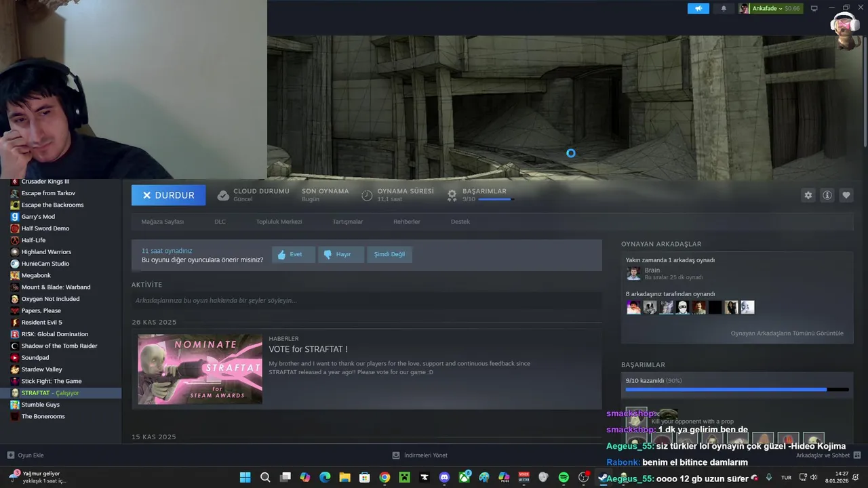Open the Destek tab
The height and width of the screenshot is (488, 868).
[x=460, y=222]
